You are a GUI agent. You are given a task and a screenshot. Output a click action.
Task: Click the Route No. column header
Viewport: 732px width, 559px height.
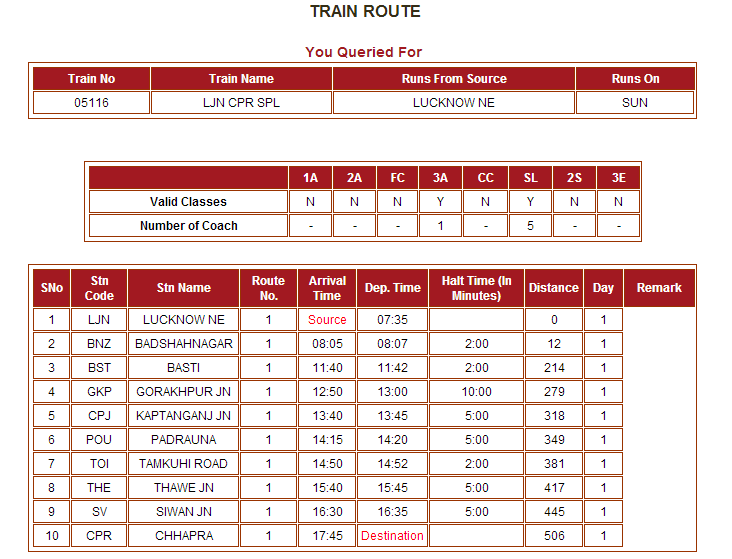click(x=268, y=288)
